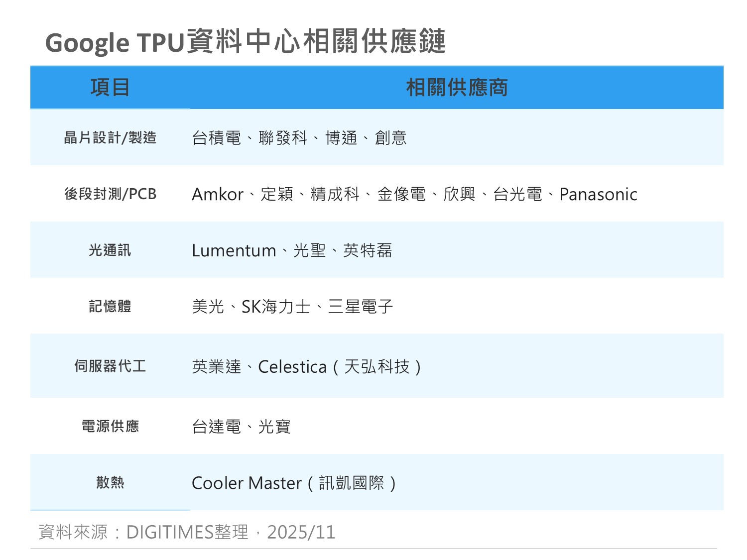This screenshot has width=747, height=560.
Task: Click "Lumentum" in the optical row
Action: [234, 250]
